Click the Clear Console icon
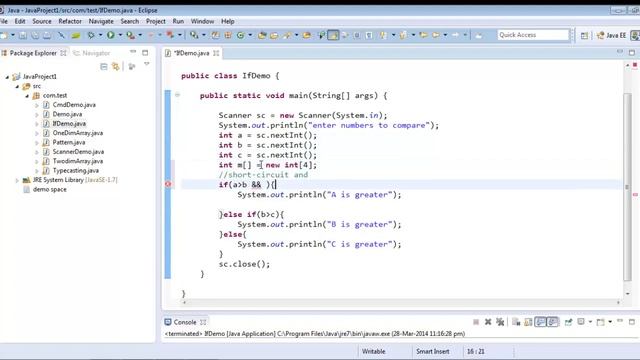 (x=516, y=322)
